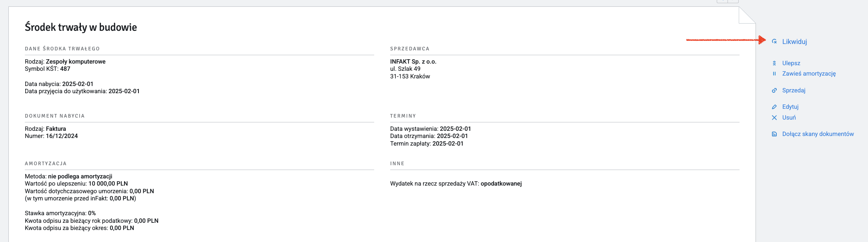The width and height of the screenshot is (868, 242).
Task: Click the Ulepsz upgrade arrows icon
Action: point(774,63)
